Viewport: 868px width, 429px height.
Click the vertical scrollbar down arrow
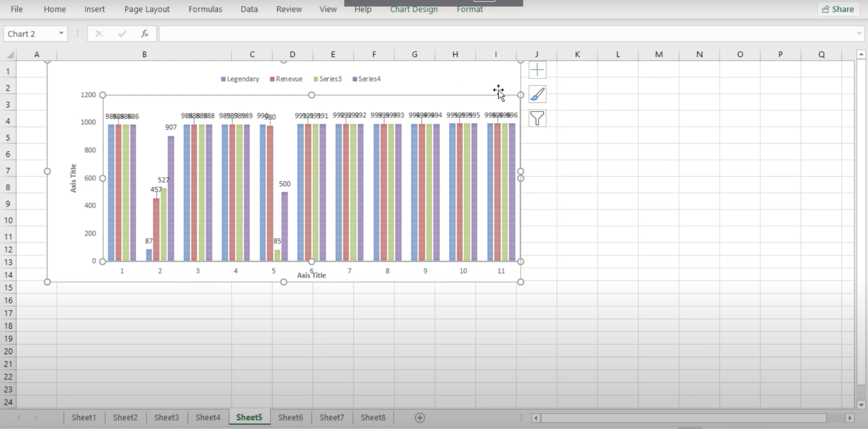point(861,404)
